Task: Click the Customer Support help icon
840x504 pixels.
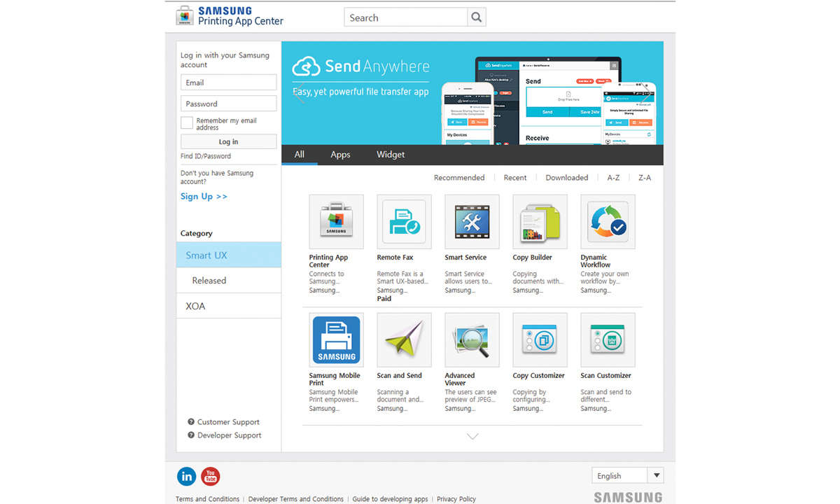Action: [190, 422]
